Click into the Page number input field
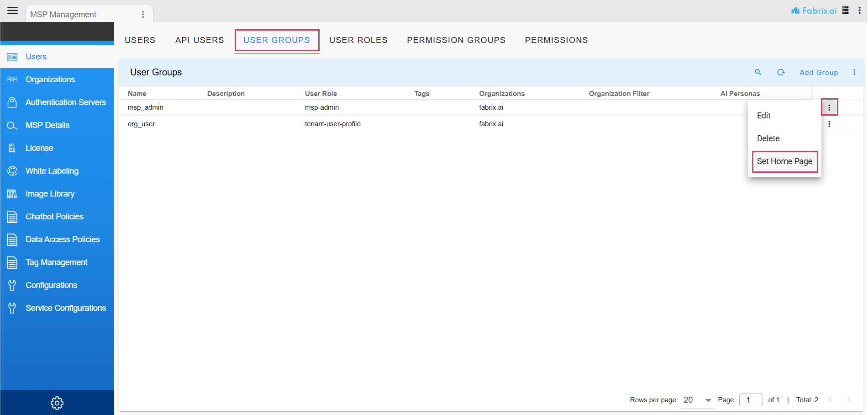868x415 pixels. pos(751,399)
